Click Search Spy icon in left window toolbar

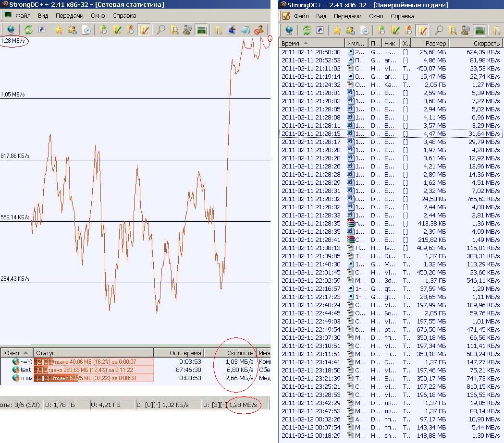[x=187, y=30]
